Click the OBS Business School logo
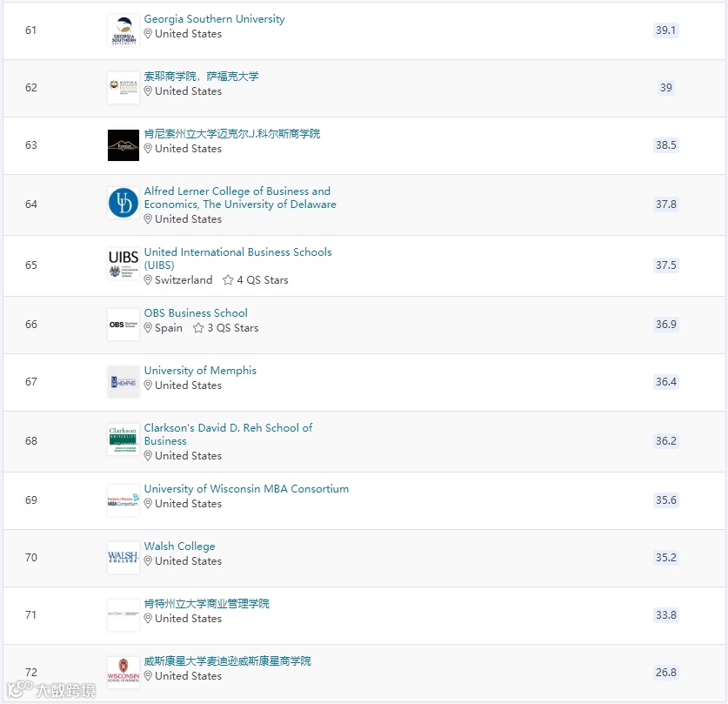The height and width of the screenshot is (704, 728). (x=124, y=325)
